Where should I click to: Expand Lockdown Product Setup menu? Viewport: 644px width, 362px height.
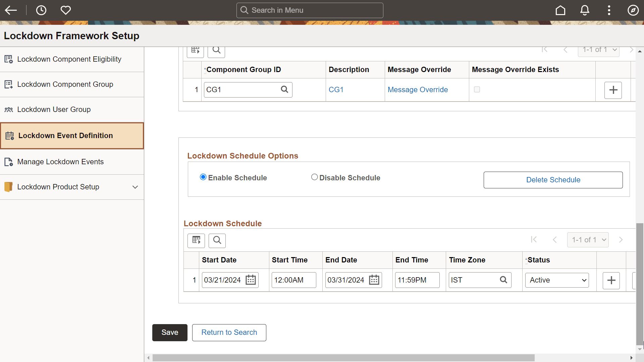pyautogui.click(x=135, y=187)
